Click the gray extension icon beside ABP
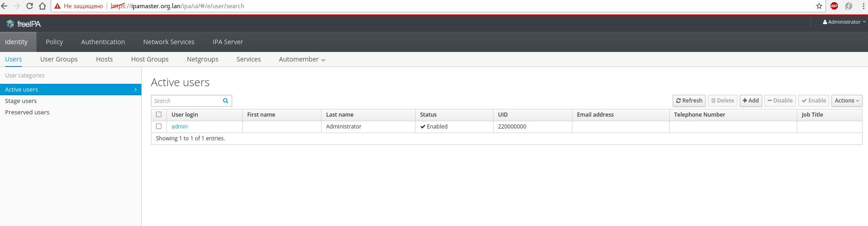 (x=849, y=6)
